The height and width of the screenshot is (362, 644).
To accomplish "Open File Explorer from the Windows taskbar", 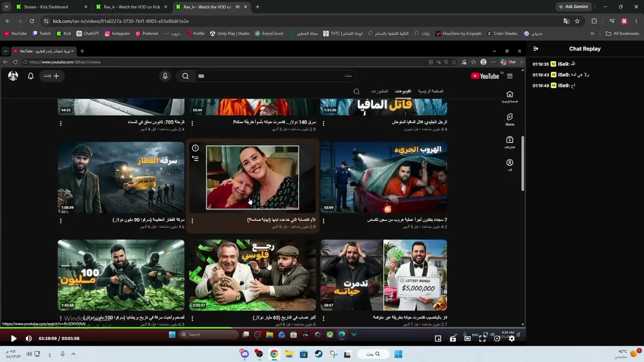I will [289, 354].
